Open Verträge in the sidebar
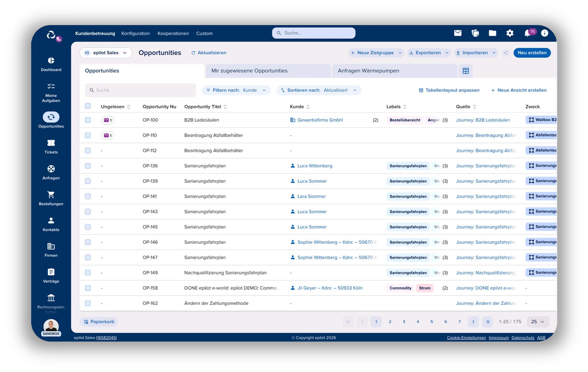Viewport: 588px width, 372px height. click(51, 275)
